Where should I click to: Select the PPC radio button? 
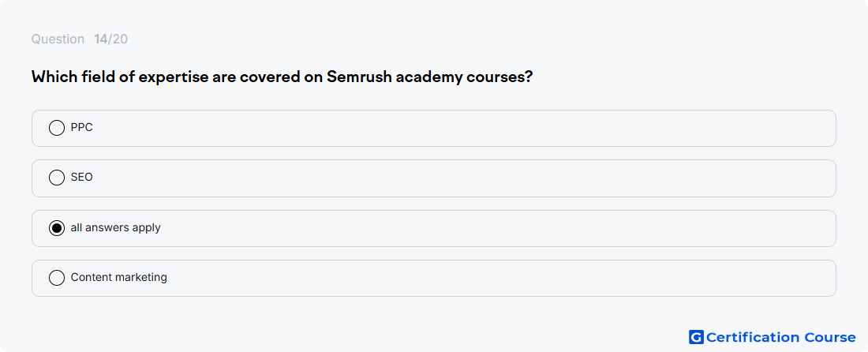pos(57,128)
